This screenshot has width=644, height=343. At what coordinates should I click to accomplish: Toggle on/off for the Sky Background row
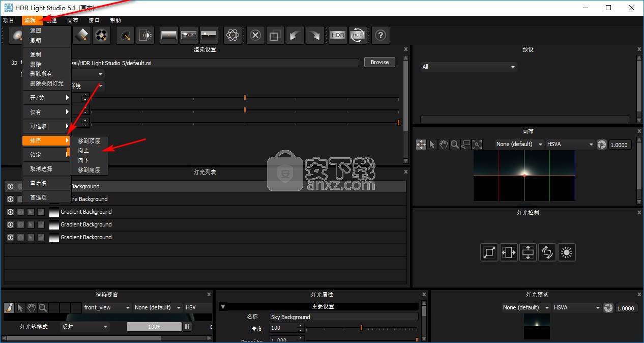pyautogui.click(x=10, y=186)
